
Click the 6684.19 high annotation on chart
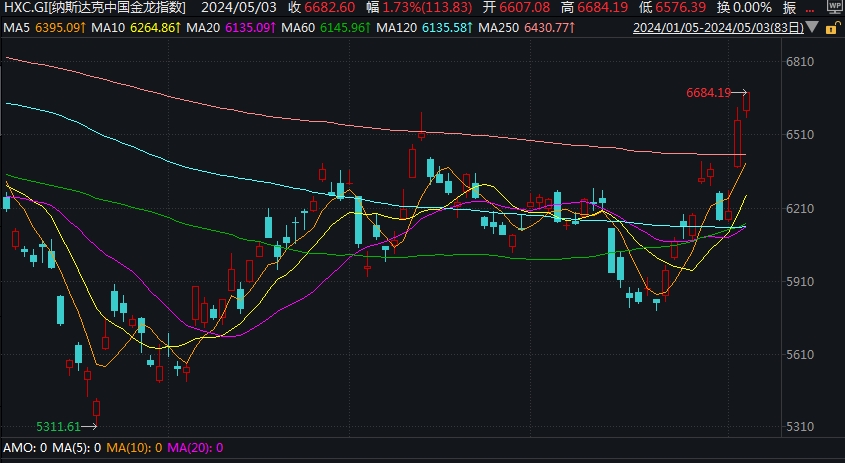(x=708, y=93)
